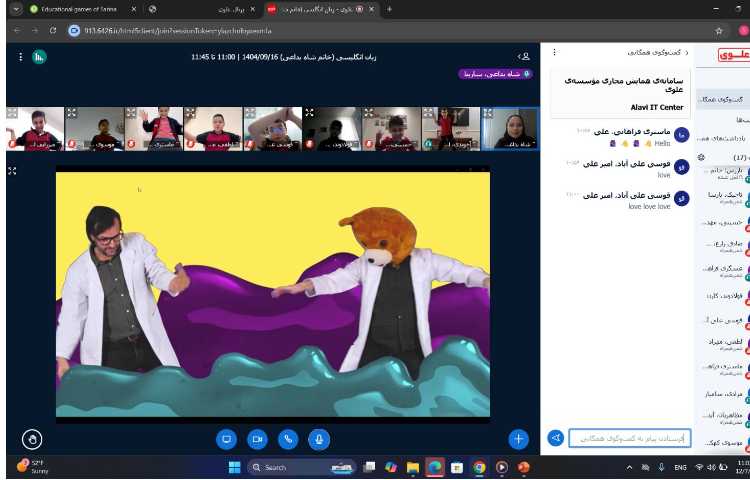The height and width of the screenshot is (480, 750).
Task: Toggle webcam sharing with the camera button
Action: click(257, 439)
